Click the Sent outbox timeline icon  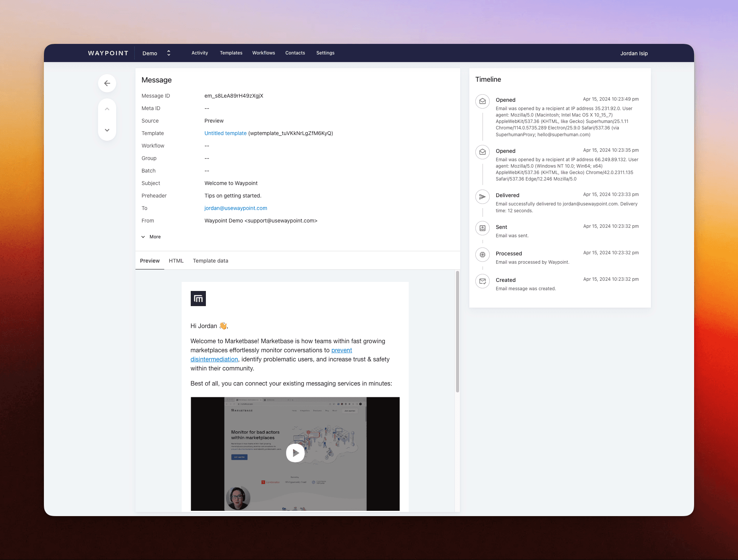(x=483, y=228)
